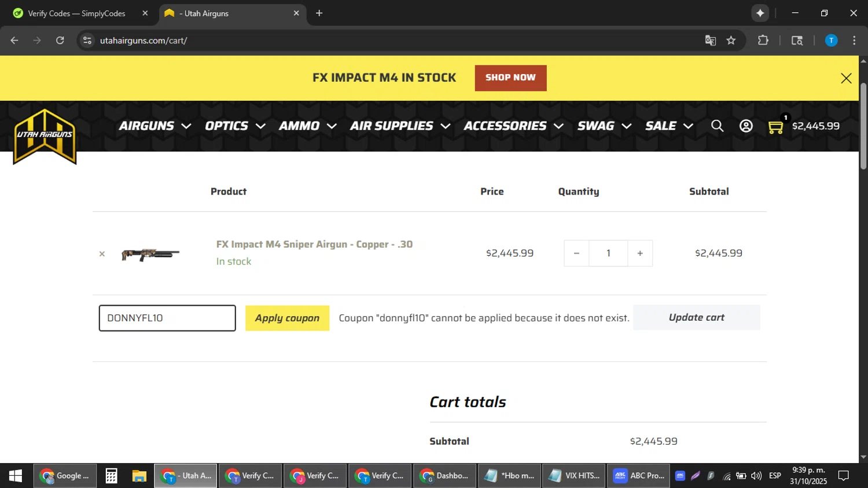Open the shopping cart icon in header
The image size is (868, 488).
[775, 127]
